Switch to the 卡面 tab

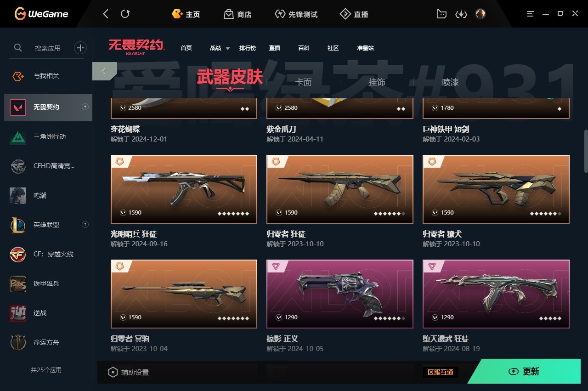[x=303, y=82]
